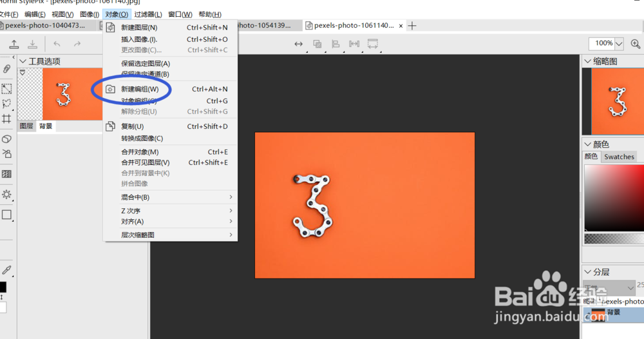Select 新建编组(W) menu entry

[170, 89]
